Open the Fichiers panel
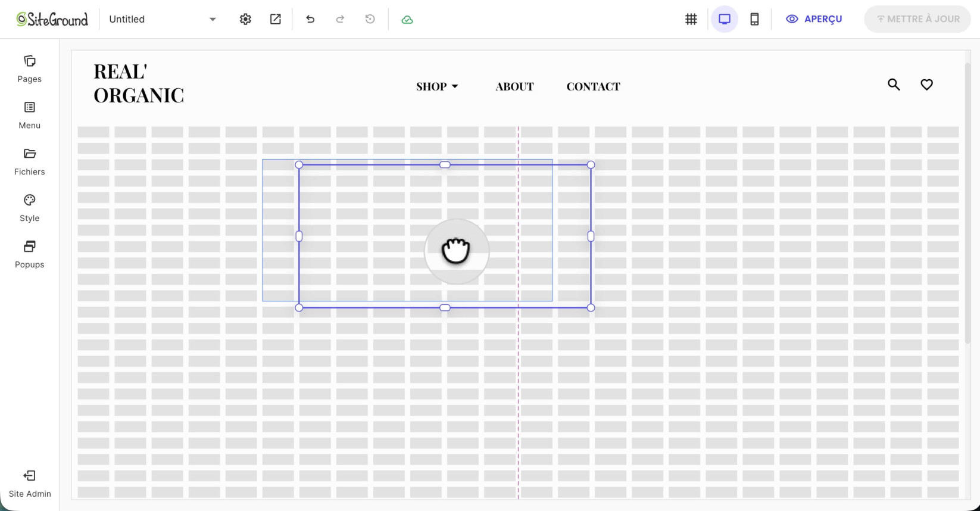980x511 pixels. pos(29,162)
